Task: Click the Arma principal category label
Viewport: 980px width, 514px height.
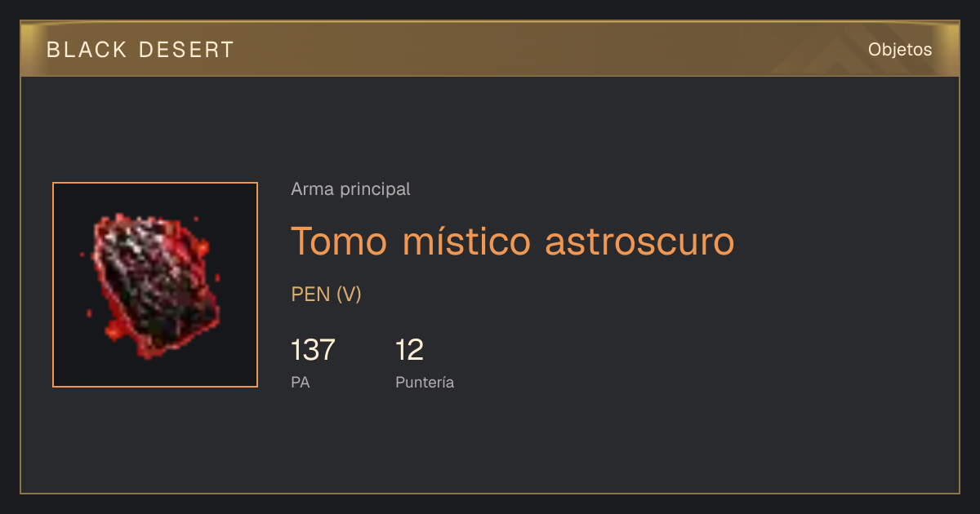Action: [350, 189]
